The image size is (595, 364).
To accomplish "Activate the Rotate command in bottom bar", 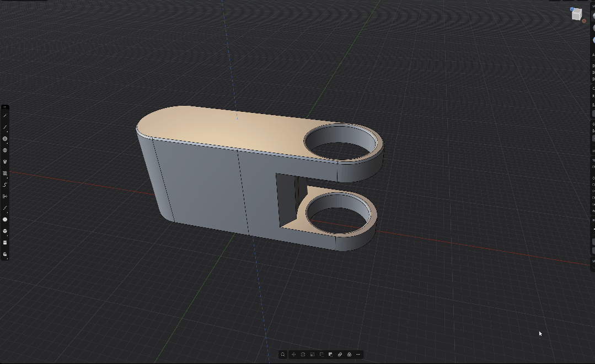I will [x=303, y=355].
